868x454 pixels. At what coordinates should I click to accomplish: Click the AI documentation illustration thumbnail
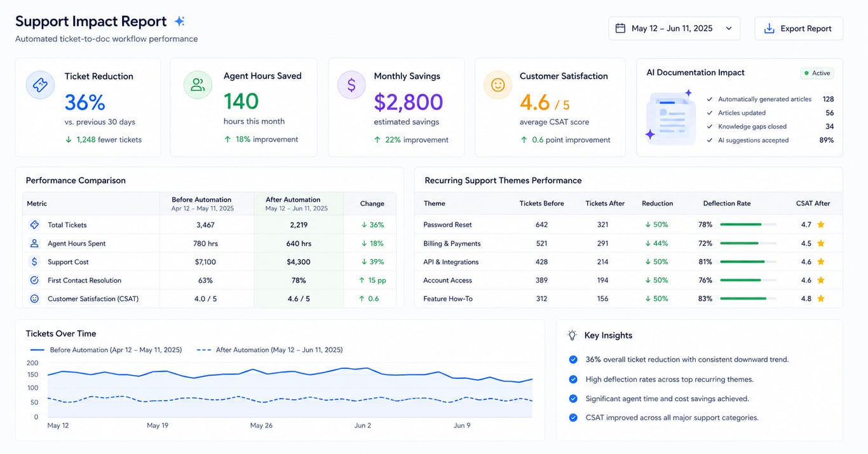pyautogui.click(x=670, y=117)
